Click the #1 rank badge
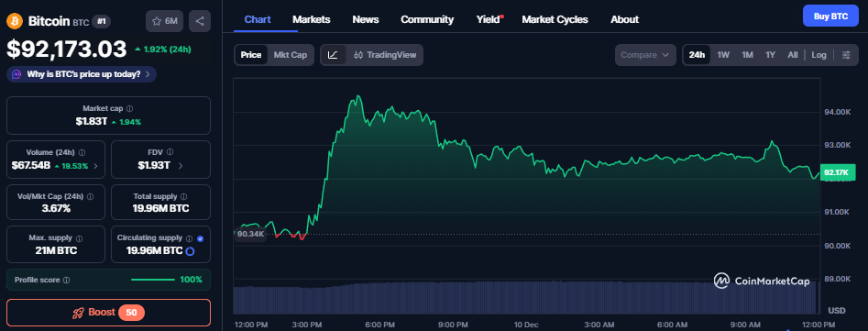Screen dimensions: 868x331 click(x=102, y=22)
